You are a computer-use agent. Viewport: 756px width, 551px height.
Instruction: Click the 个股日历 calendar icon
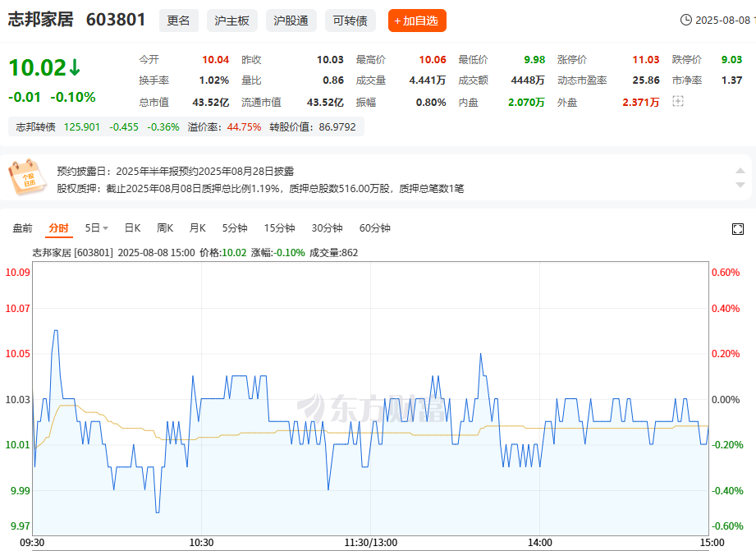27,177
